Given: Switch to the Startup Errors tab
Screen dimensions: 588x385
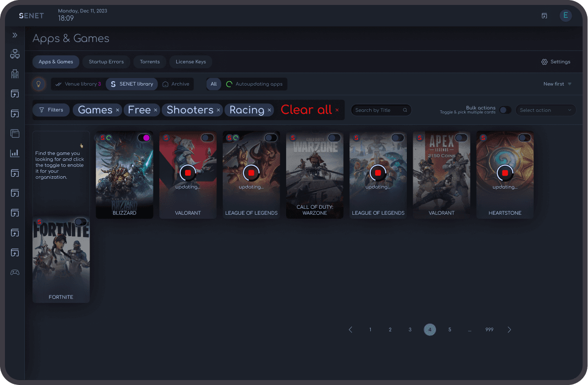Looking at the screenshot, I should click(106, 62).
